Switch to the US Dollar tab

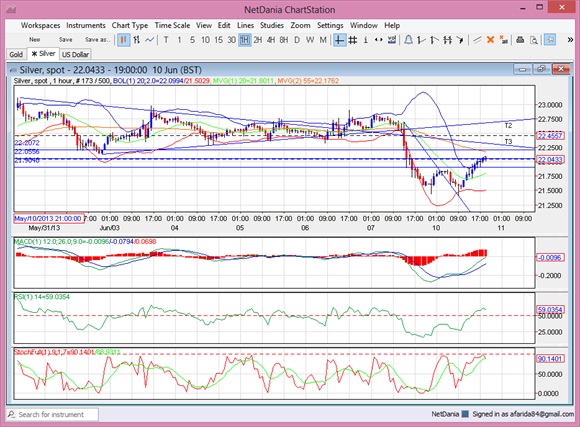pyautogui.click(x=75, y=54)
